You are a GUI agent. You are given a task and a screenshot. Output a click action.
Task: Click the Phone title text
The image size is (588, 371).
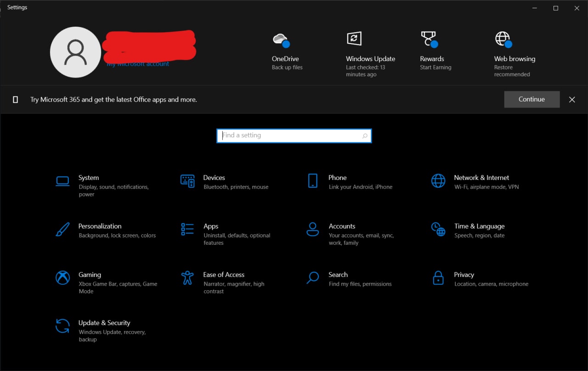(338, 178)
